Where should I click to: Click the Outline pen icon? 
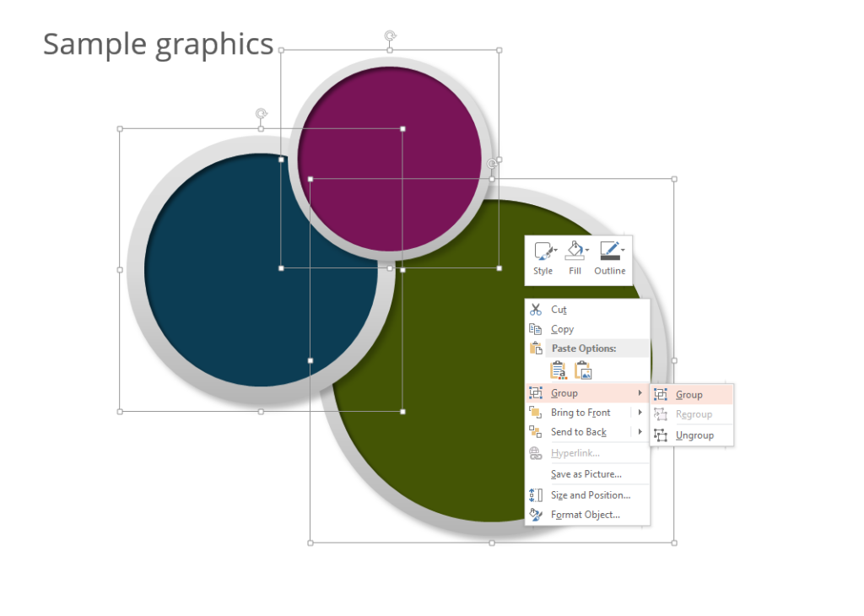point(607,250)
